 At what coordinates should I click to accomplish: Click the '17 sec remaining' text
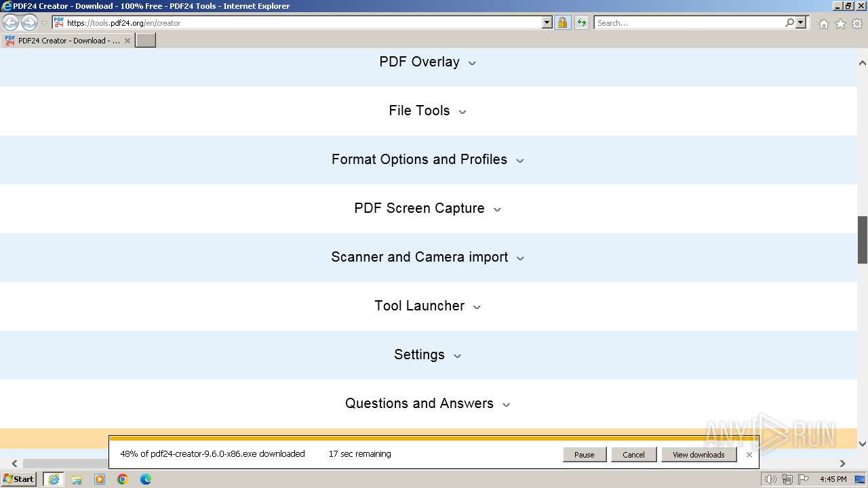[359, 454]
